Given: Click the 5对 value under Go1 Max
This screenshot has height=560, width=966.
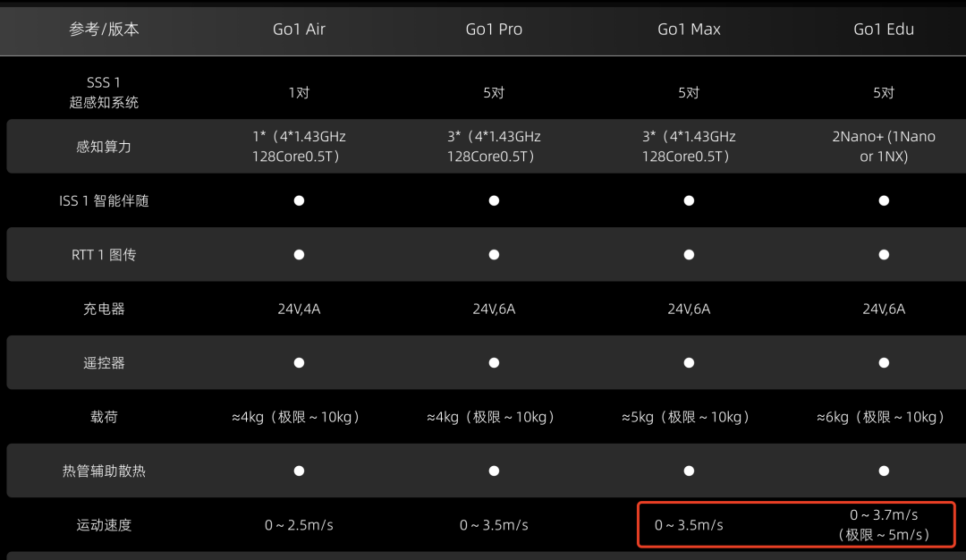Looking at the screenshot, I should (689, 92).
